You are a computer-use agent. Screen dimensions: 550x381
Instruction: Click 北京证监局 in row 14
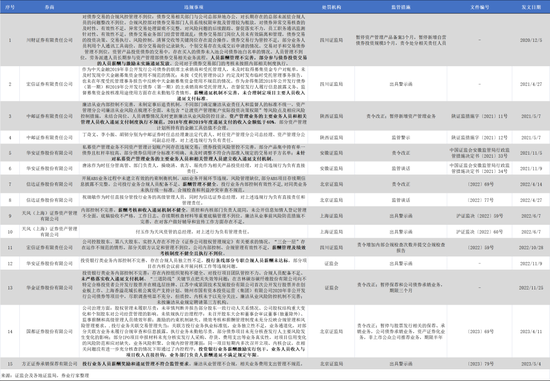point(331,332)
